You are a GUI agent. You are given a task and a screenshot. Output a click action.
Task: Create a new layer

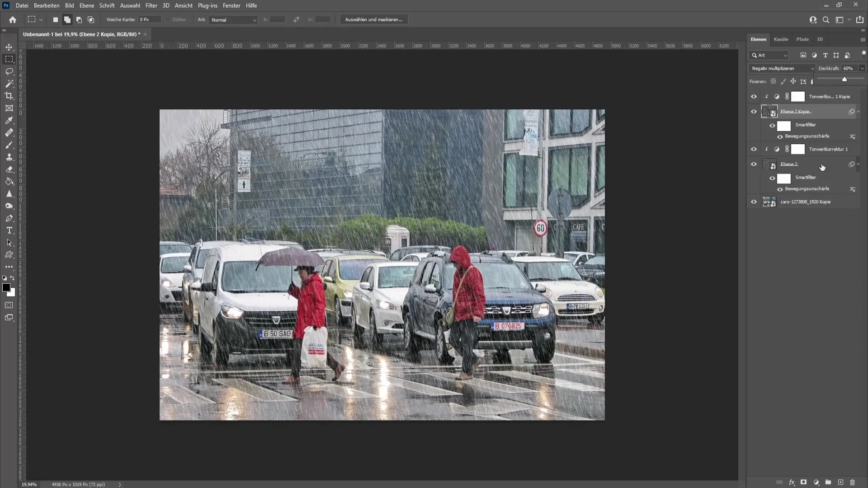[x=840, y=483]
